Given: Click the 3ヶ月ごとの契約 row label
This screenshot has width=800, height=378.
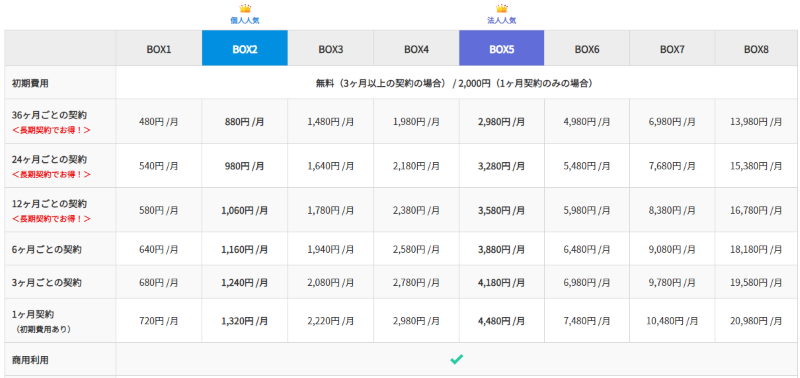Looking at the screenshot, I should pos(47,282).
